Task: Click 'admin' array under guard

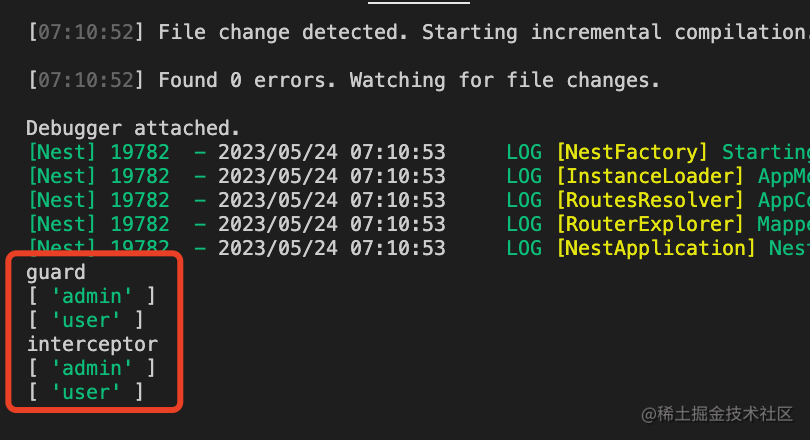Action: [92, 296]
